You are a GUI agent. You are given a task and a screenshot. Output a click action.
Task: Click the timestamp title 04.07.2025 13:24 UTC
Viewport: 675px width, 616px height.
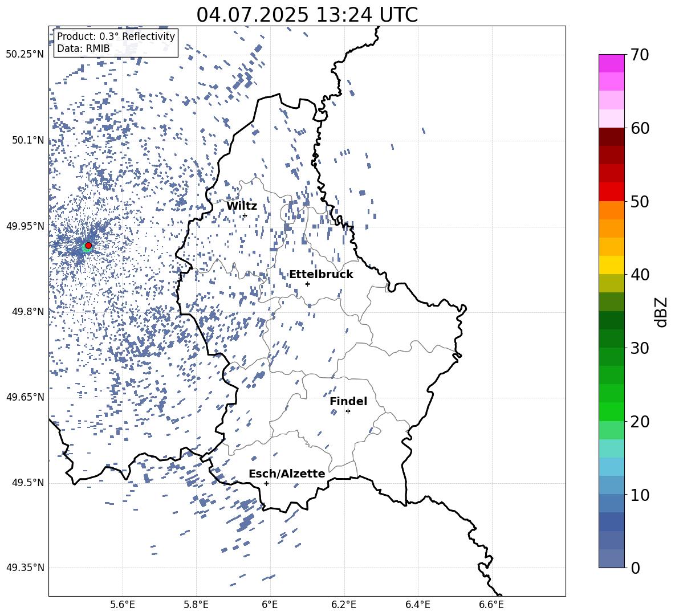tap(307, 15)
